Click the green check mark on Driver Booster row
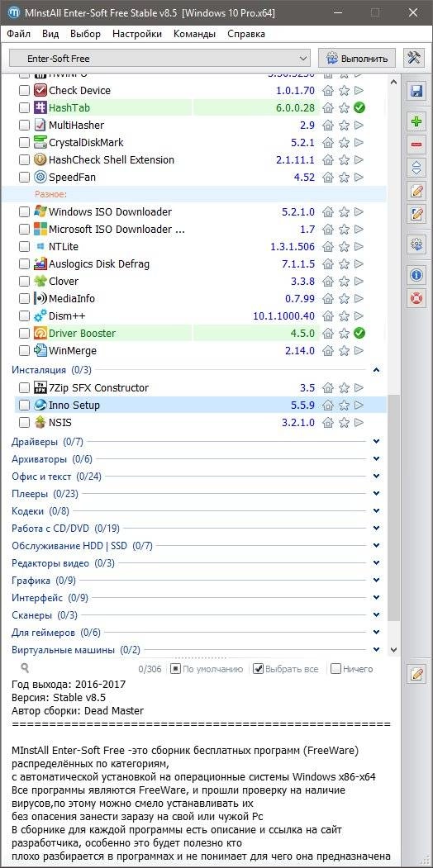Screen dimensions: 433x868 (x=359, y=334)
